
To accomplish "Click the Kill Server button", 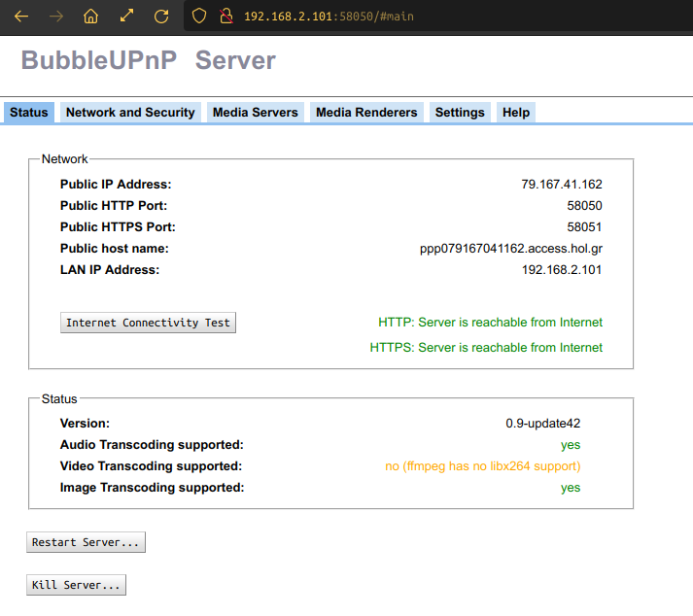I will [x=76, y=585].
